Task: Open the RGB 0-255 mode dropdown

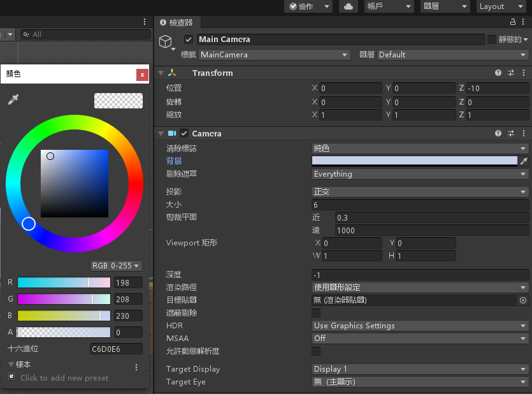Action: pyautogui.click(x=116, y=266)
